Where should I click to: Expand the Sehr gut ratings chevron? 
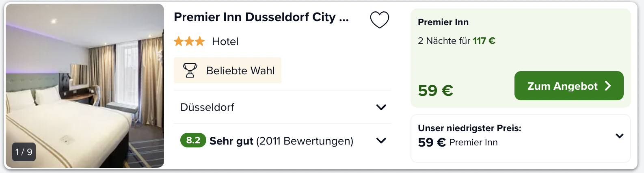tap(381, 141)
